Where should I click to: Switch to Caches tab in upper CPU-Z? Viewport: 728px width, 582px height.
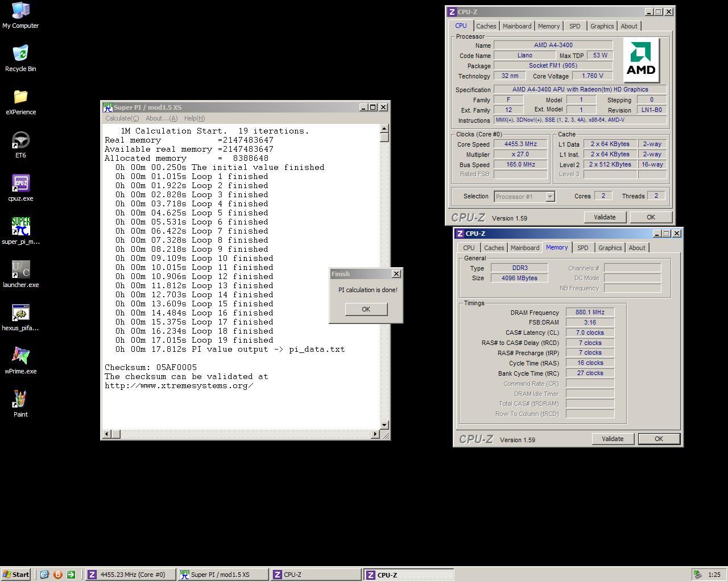click(x=486, y=26)
